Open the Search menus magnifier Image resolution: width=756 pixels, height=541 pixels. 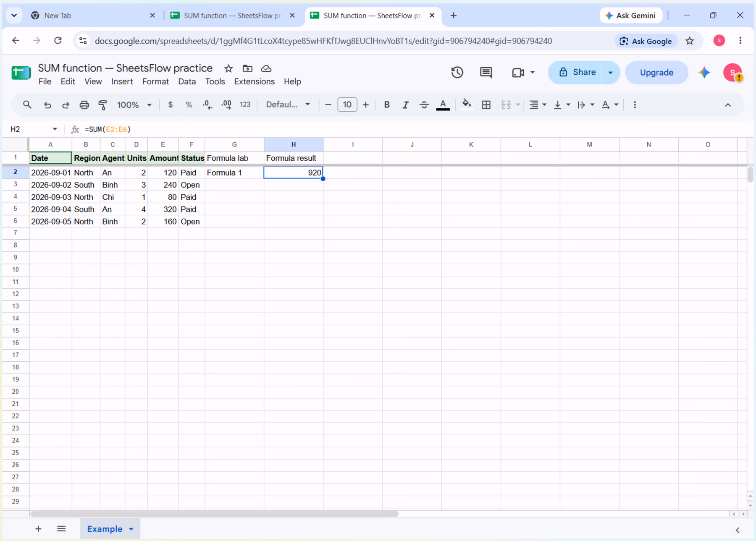(27, 105)
